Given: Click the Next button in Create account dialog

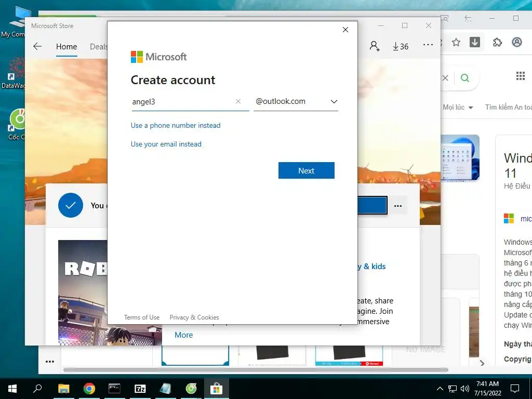Looking at the screenshot, I should tap(306, 170).
